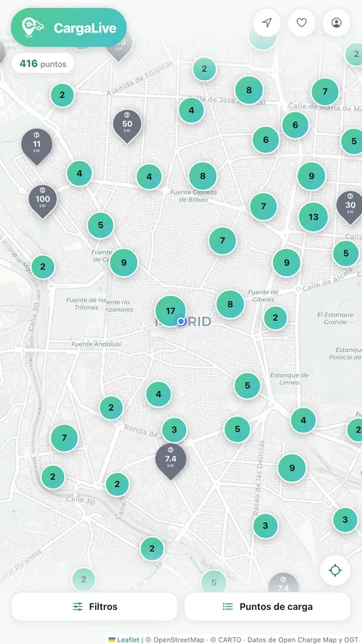The image size is (362, 644).
Task: Select the 50 kW gray charger pin
Action: tap(127, 125)
